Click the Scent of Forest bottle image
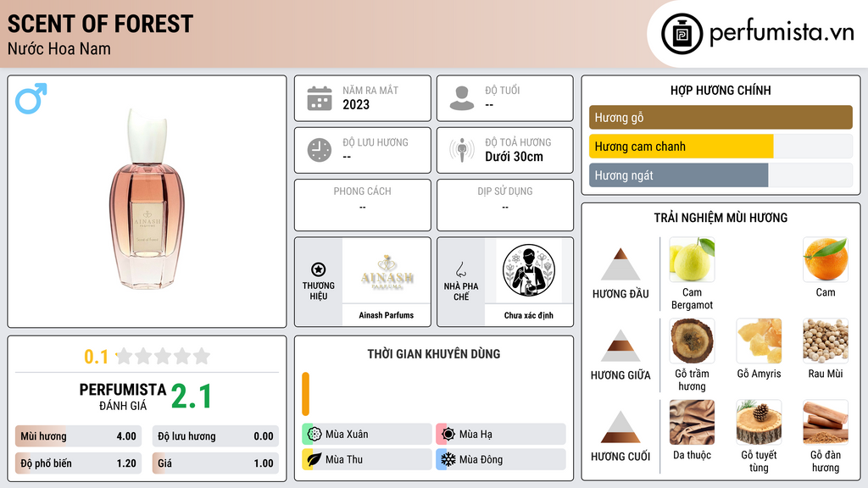868x488 pixels. coord(147,199)
